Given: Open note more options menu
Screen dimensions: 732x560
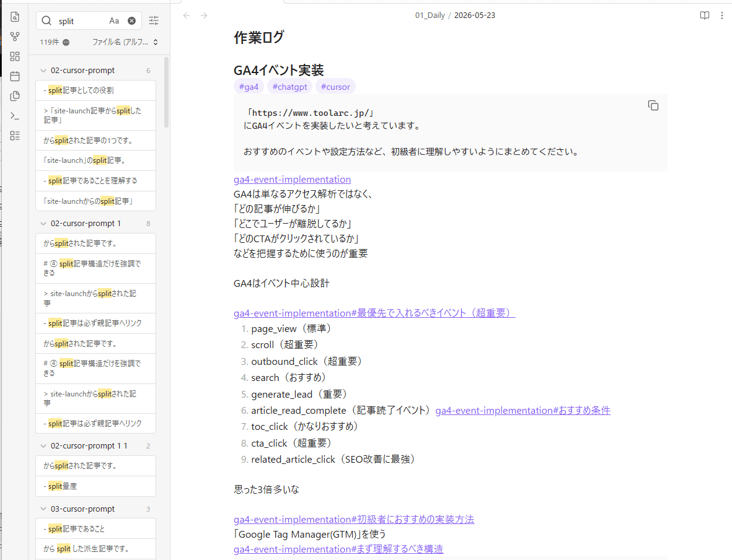Looking at the screenshot, I should 721,15.
